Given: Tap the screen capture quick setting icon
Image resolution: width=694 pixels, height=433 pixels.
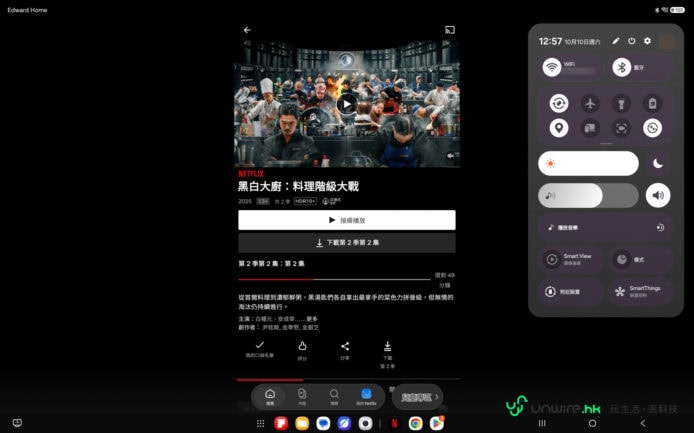Looking at the screenshot, I should pos(621,128).
